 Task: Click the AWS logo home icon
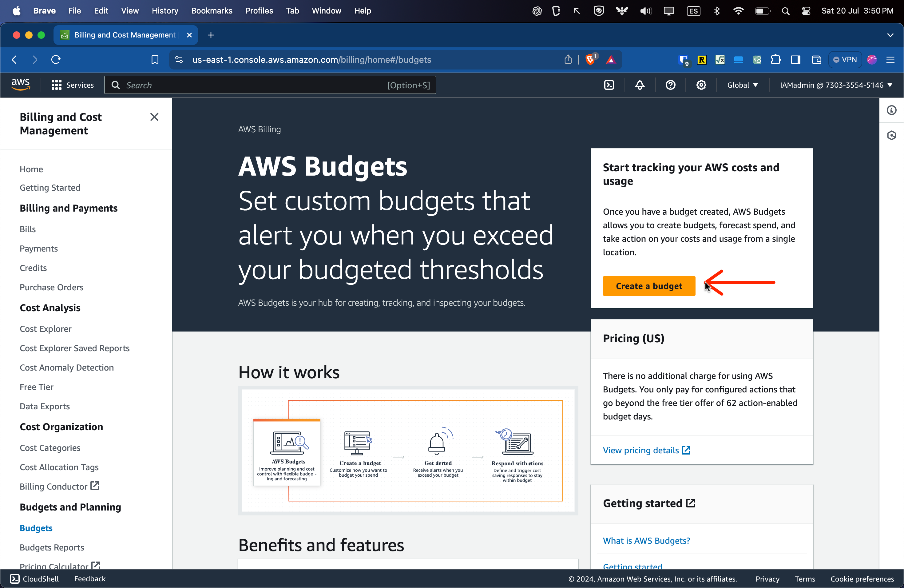pyautogui.click(x=21, y=85)
